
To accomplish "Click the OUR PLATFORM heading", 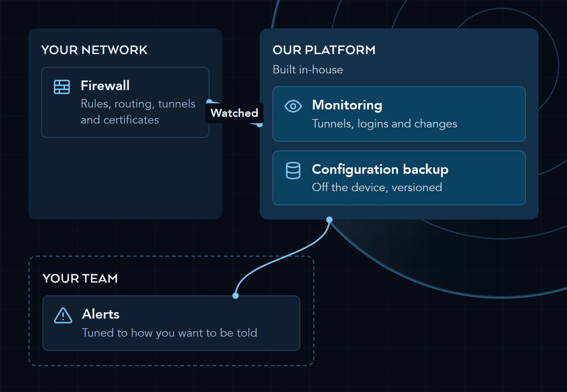I will coord(324,50).
